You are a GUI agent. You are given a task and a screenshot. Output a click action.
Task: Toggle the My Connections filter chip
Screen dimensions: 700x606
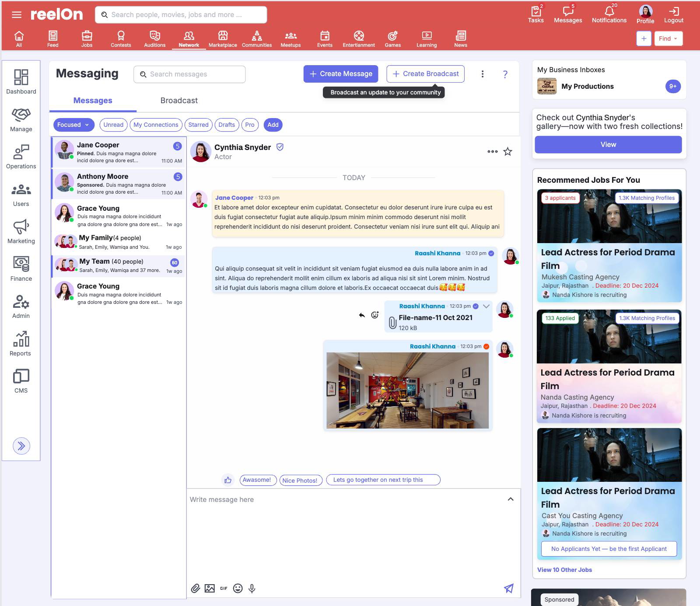coord(156,125)
